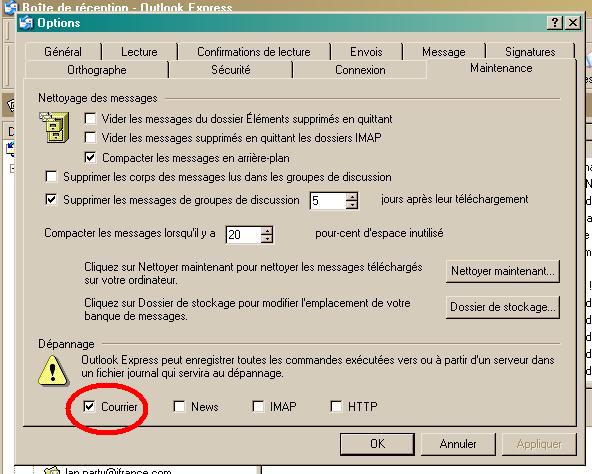
Task: Increase the wasted space percent spinner
Action: point(267,230)
